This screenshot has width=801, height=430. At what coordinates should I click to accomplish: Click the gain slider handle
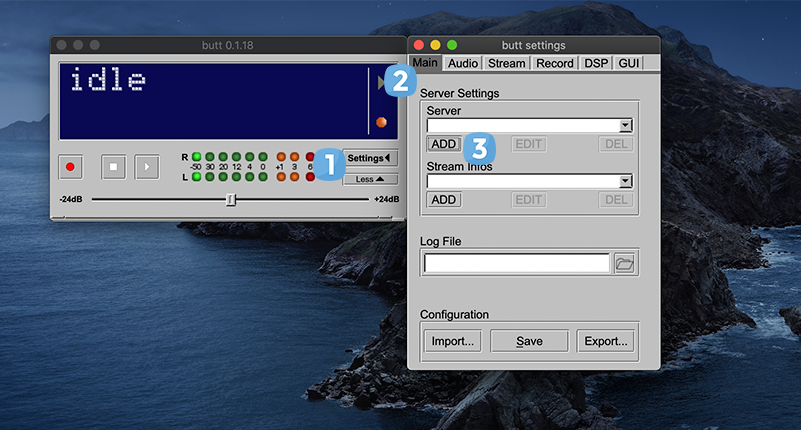231,200
